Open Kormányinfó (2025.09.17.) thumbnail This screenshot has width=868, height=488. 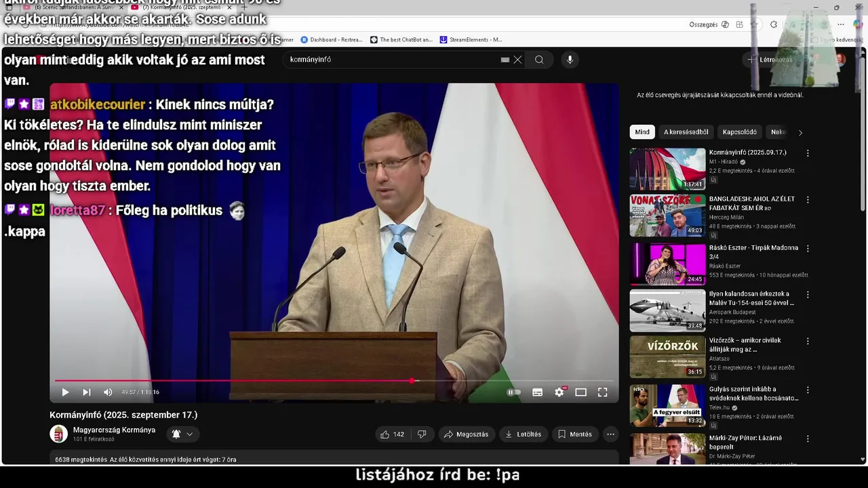667,169
